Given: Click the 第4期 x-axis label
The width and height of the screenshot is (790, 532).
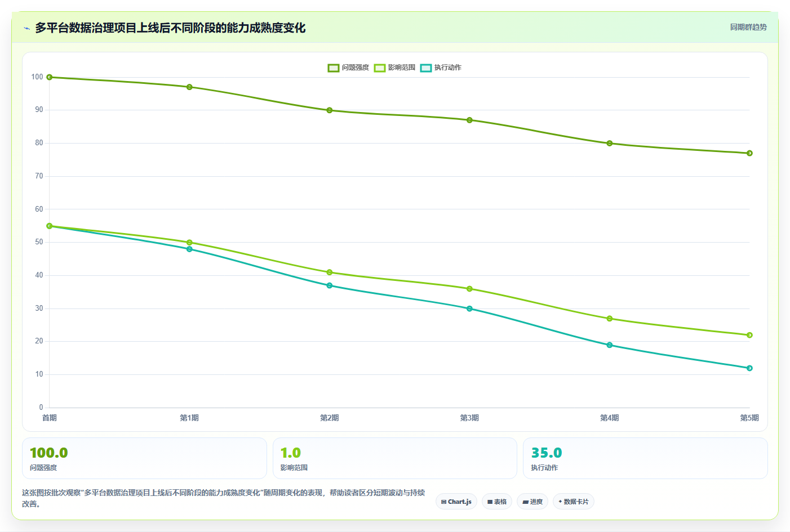Looking at the screenshot, I should pyautogui.click(x=610, y=418).
